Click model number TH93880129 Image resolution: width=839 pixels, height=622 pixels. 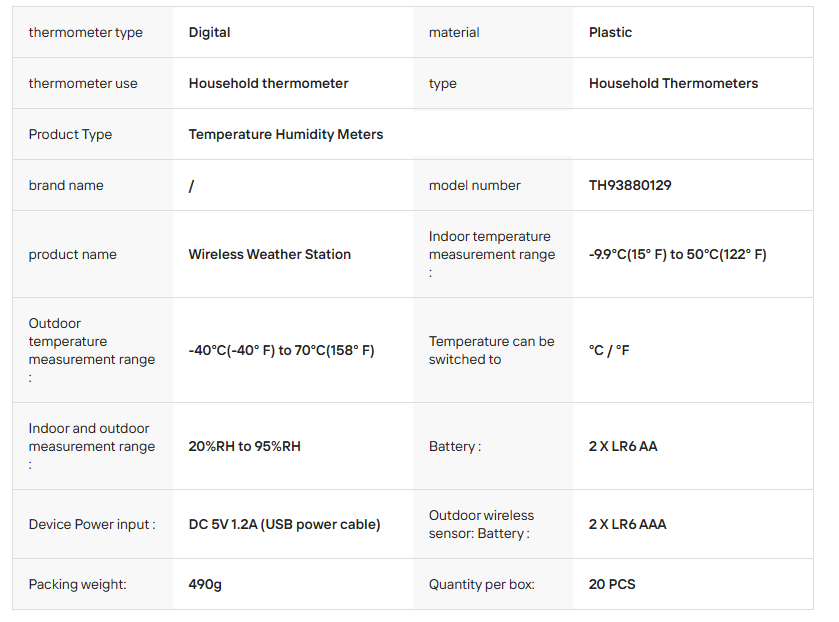(x=630, y=186)
